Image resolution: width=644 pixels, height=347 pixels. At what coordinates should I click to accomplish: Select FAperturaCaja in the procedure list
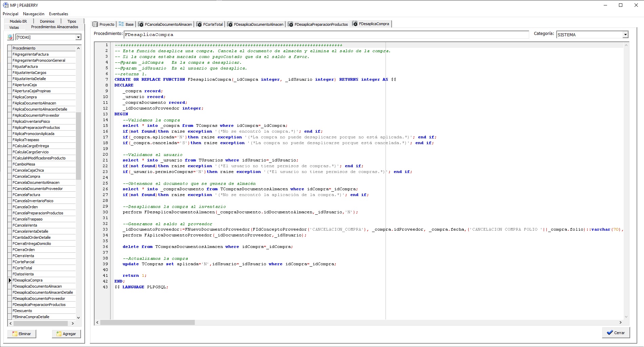(x=44, y=85)
